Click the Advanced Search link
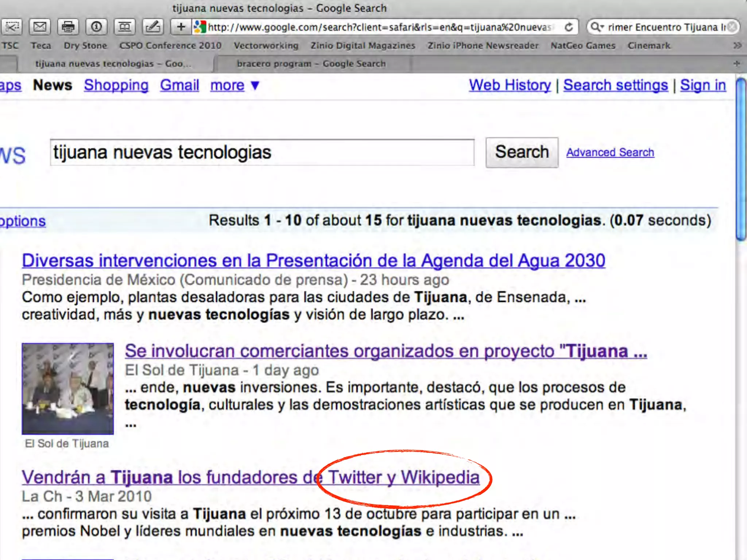This screenshot has width=747, height=560. (610, 152)
